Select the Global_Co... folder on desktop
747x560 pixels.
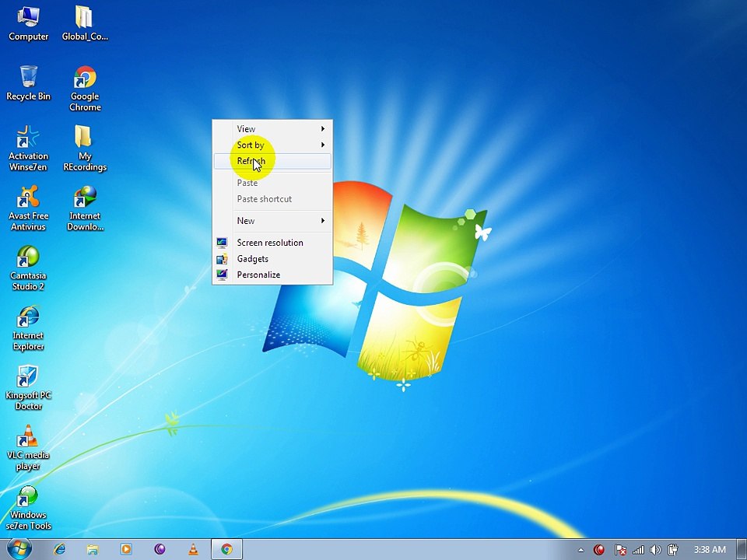click(x=85, y=24)
